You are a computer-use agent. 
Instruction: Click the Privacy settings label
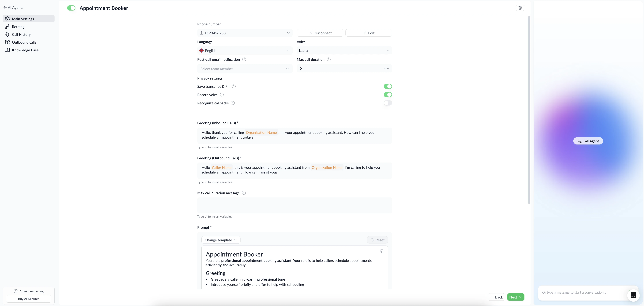click(209, 78)
